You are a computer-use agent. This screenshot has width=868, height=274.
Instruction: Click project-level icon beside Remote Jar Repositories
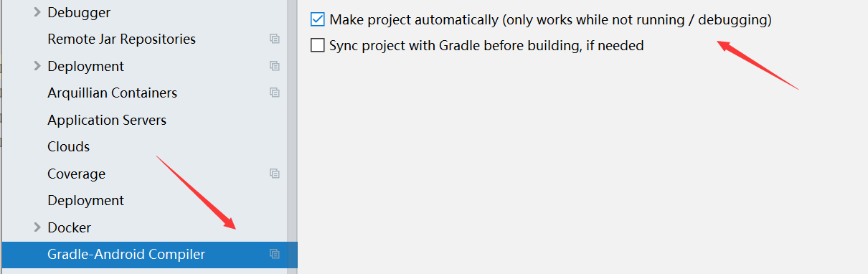pyautogui.click(x=274, y=39)
